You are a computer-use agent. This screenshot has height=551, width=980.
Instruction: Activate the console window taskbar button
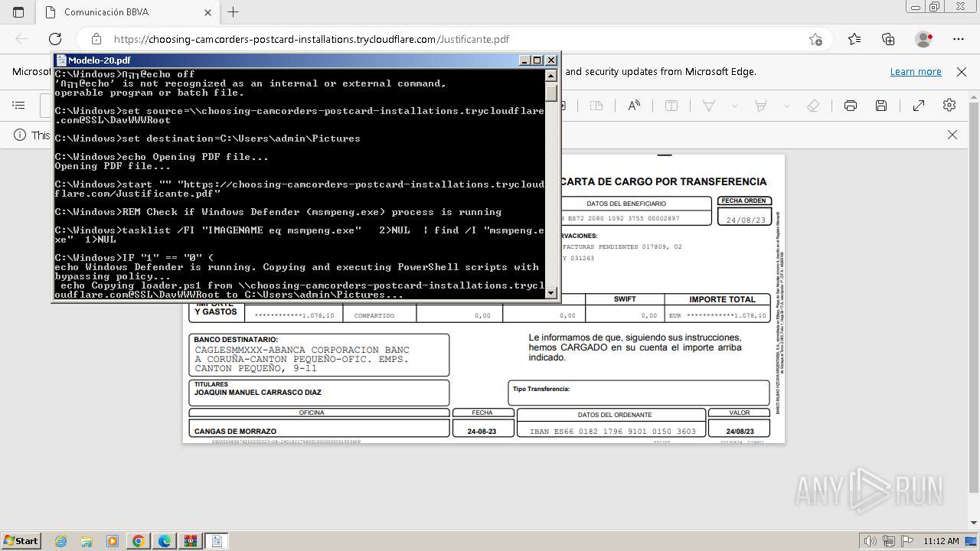(x=217, y=541)
